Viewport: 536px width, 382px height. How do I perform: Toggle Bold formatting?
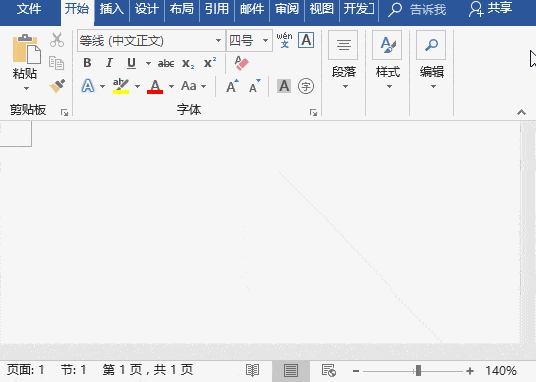point(87,63)
